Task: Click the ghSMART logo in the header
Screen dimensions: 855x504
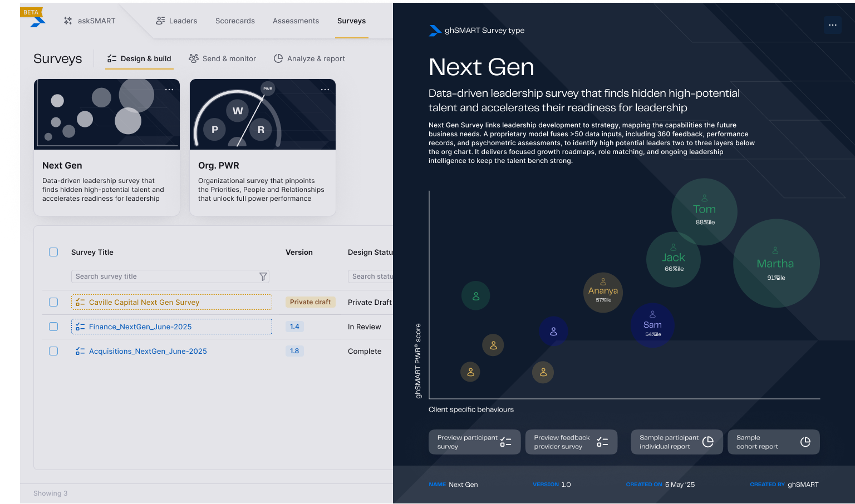Action: (38, 22)
